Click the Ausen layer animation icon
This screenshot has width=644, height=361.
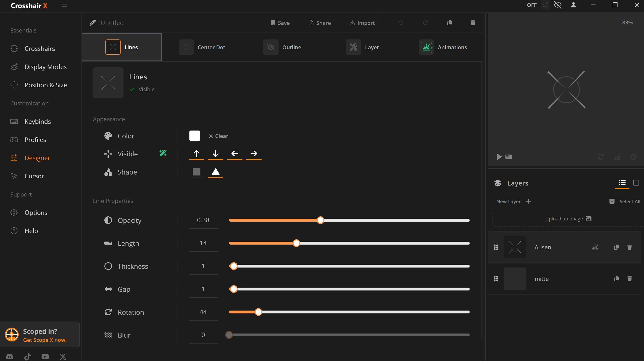point(595,247)
